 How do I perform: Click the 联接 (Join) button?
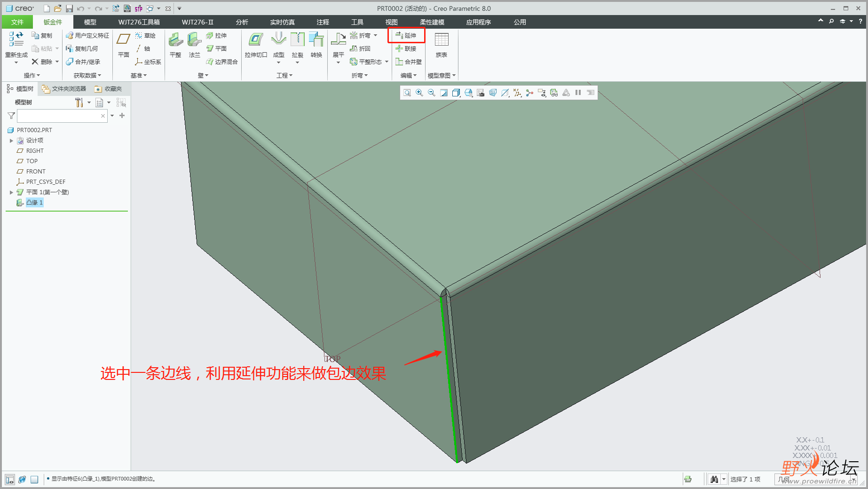[x=406, y=48]
